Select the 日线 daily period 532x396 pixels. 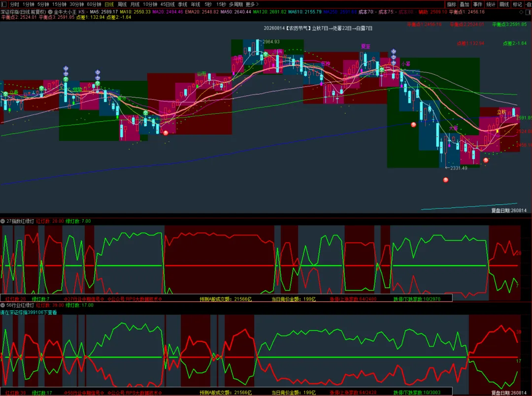pos(109,4)
